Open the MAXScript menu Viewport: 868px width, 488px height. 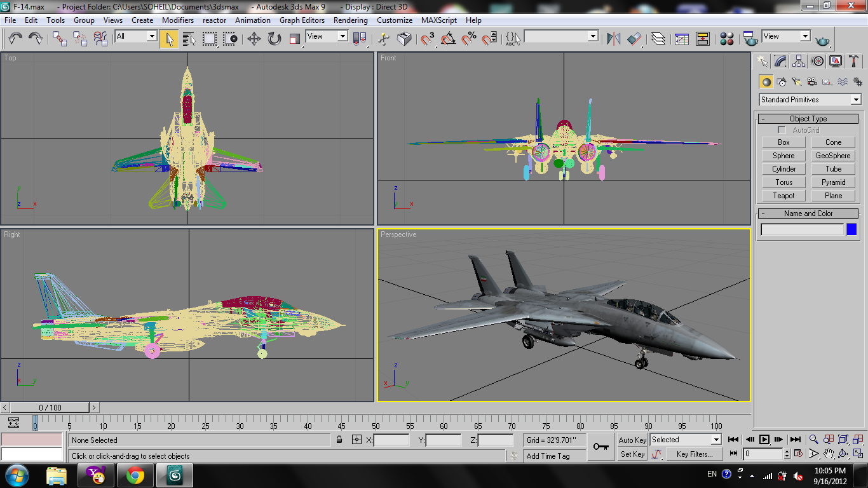(439, 20)
